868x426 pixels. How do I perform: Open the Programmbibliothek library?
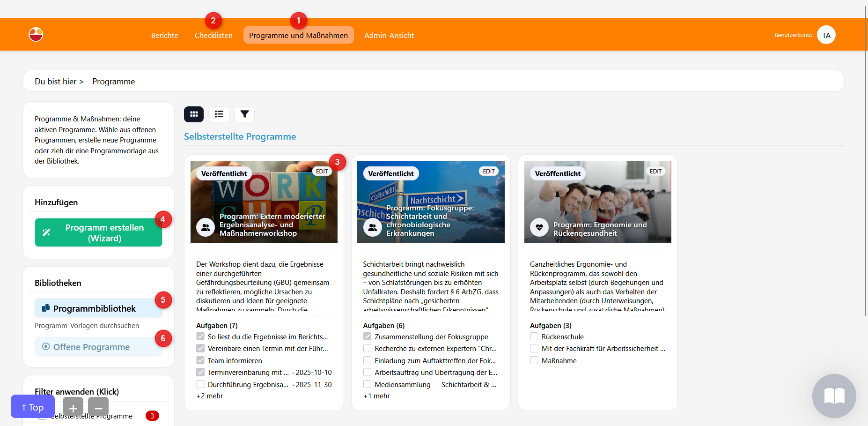point(98,308)
